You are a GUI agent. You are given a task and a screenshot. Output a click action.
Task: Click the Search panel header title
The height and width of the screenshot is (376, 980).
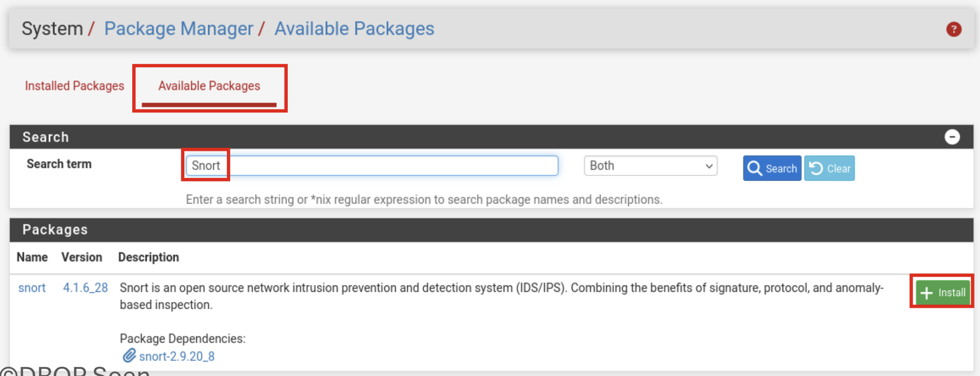click(x=46, y=137)
